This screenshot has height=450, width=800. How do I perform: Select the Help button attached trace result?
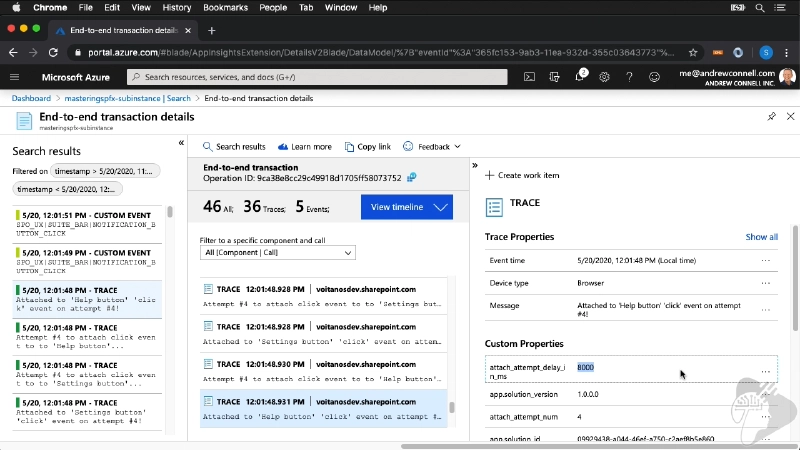click(87, 299)
